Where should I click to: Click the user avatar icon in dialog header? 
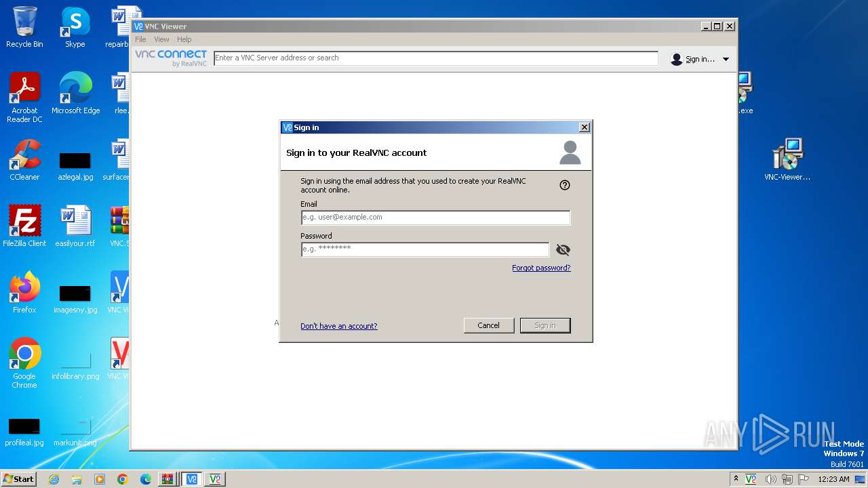point(570,152)
